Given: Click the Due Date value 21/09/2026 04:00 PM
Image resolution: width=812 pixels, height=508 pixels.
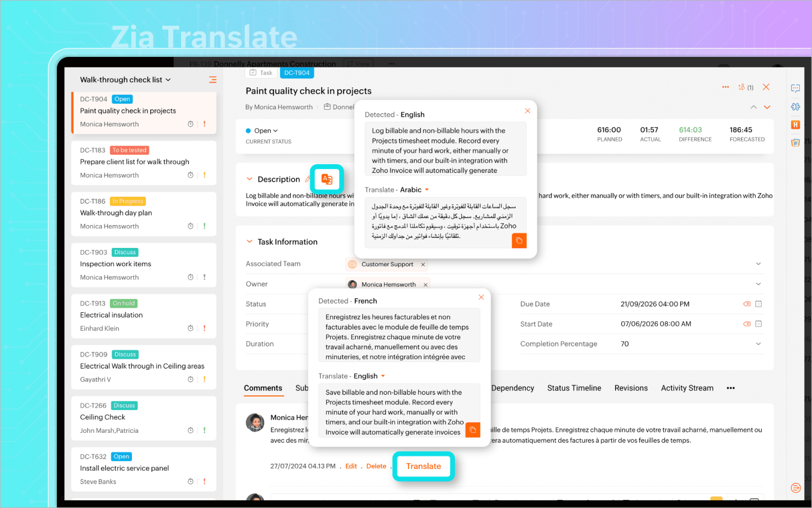Looking at the screenshot, I should 655,304.
